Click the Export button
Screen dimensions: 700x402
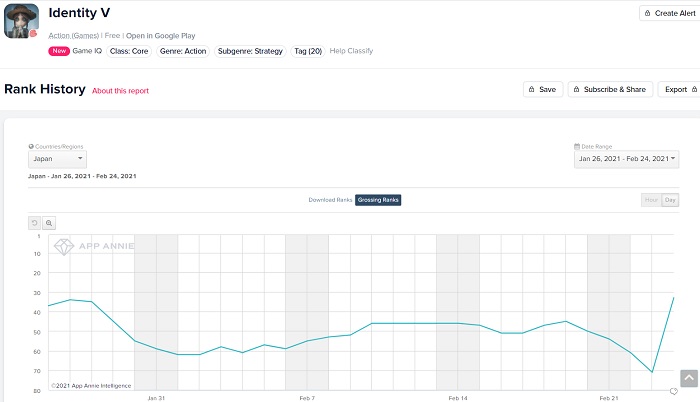point(679,89)
